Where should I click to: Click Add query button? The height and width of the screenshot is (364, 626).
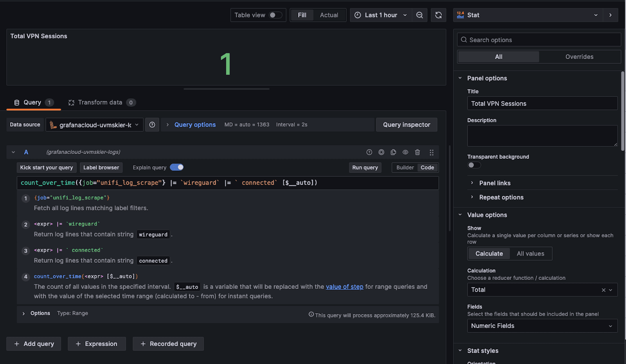pyautogui.click(x=34, y=344)
